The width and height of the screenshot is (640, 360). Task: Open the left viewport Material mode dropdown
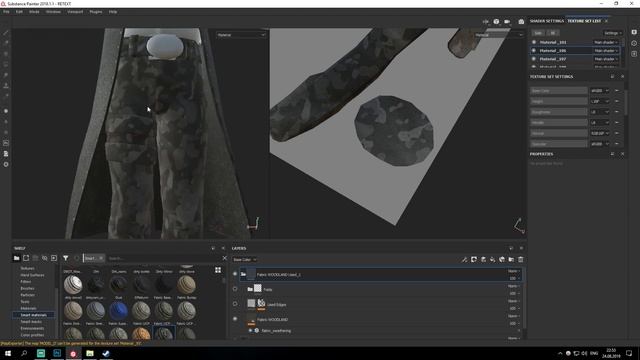click(x=241, y=35)
